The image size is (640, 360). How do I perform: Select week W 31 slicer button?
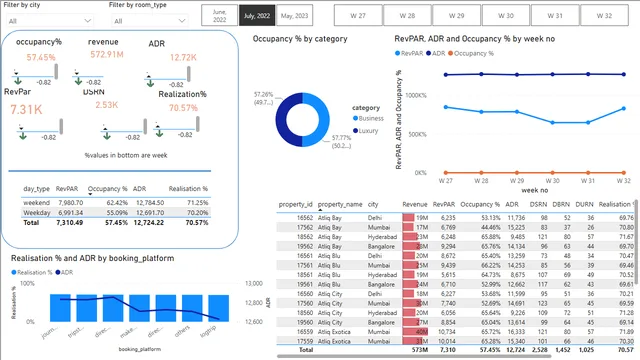click(x=555, y=16)
